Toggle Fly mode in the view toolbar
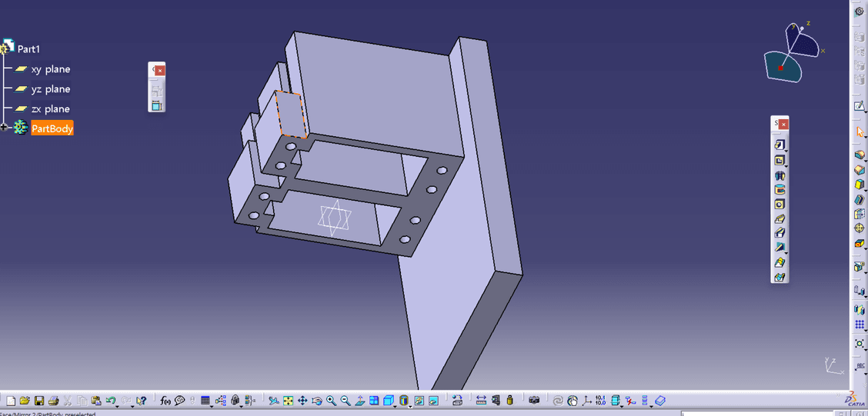Screen dimensions: 868x416 point(273,401)
